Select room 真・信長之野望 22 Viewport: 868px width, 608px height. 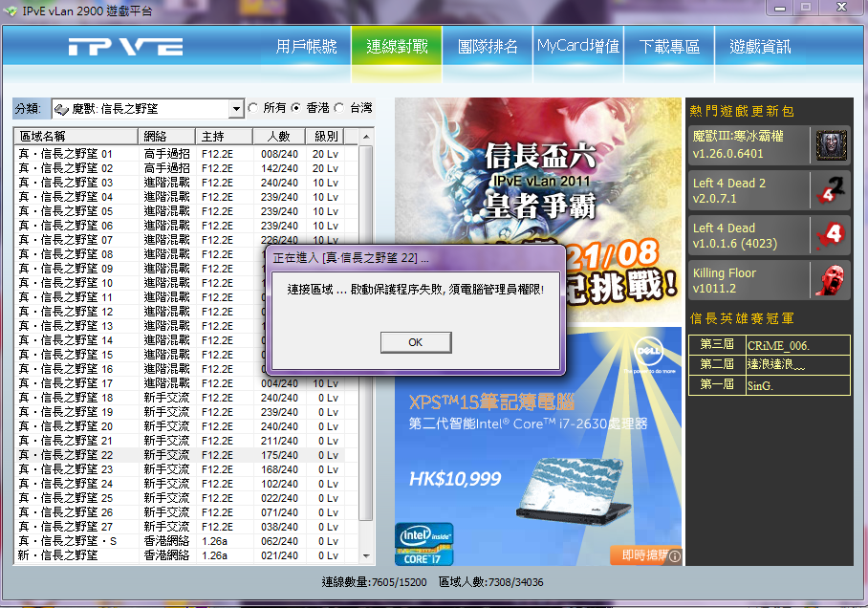[180, 455]
